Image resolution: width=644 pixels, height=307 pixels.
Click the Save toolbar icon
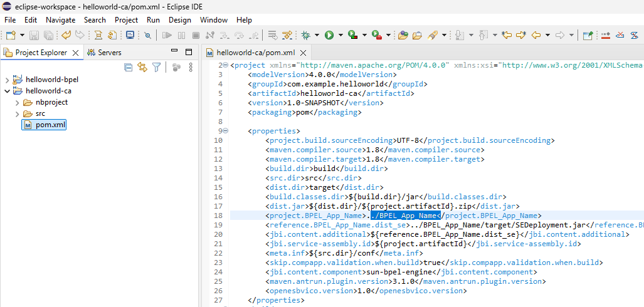[34, 35]
